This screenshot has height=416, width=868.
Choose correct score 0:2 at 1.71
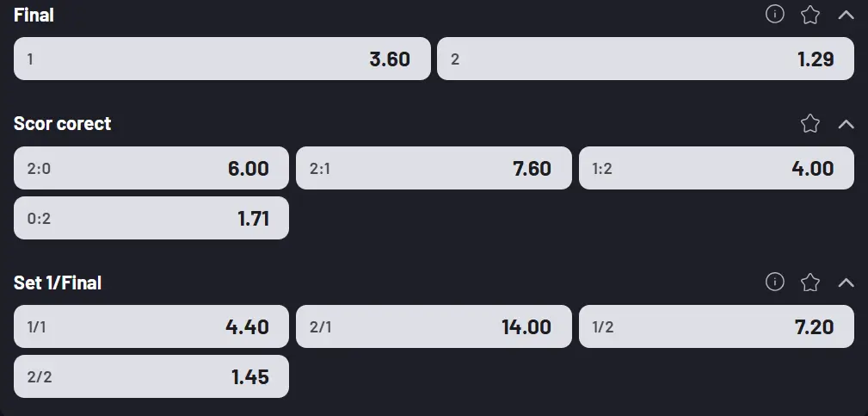point(151,218)
